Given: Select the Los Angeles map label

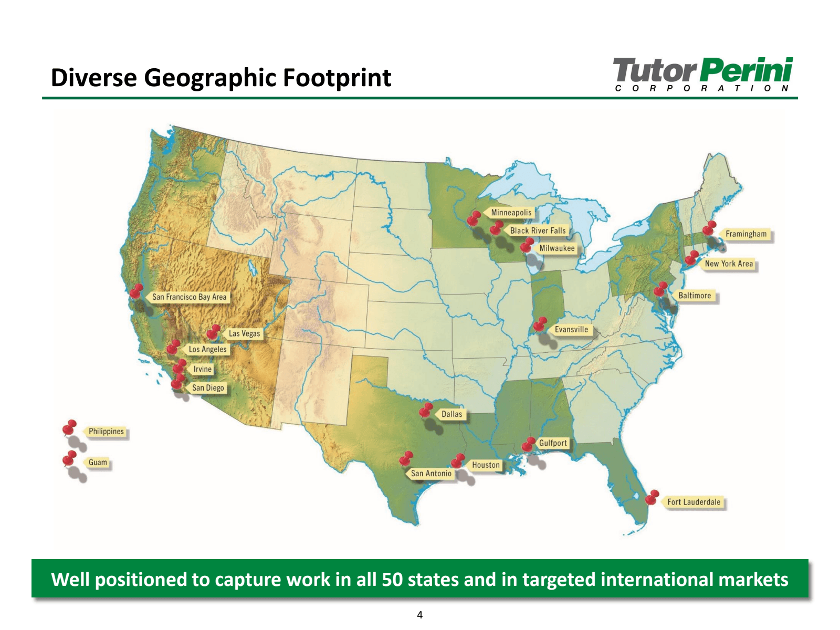Looking at the screenshot, I should (x=206, y=349).
